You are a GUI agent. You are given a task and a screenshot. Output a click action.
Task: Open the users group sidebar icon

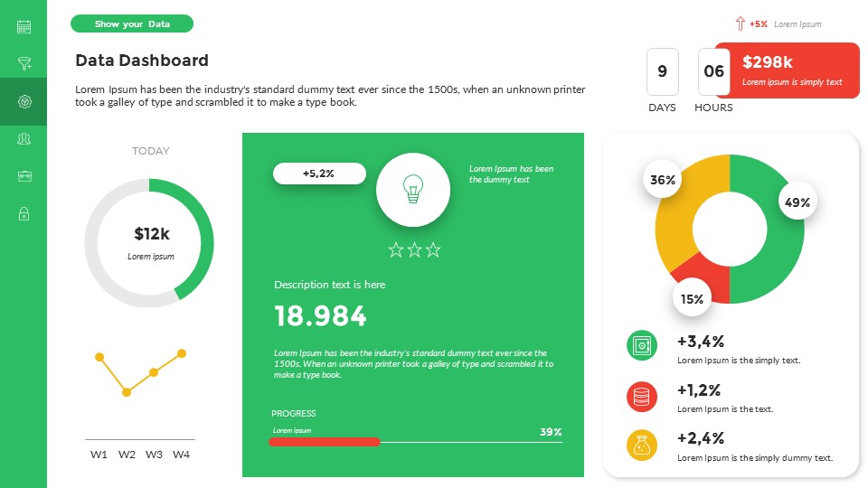click(24, 138)
